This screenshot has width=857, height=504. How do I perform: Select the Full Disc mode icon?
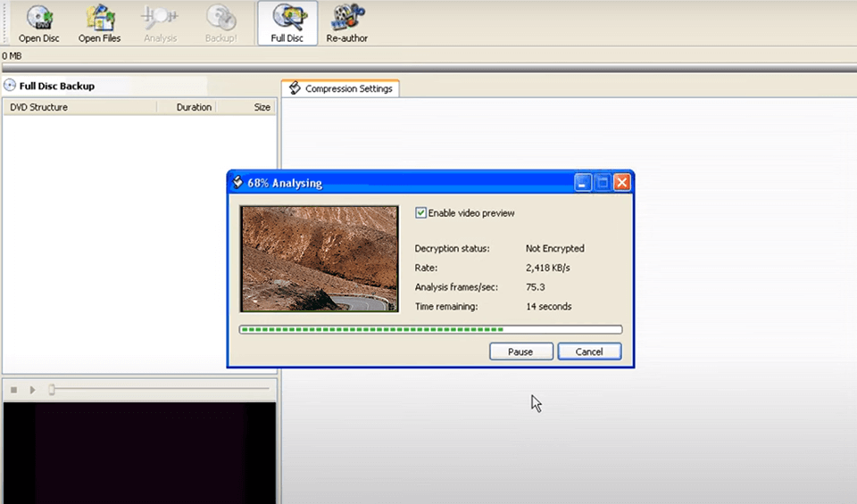[x=287, y=18]
